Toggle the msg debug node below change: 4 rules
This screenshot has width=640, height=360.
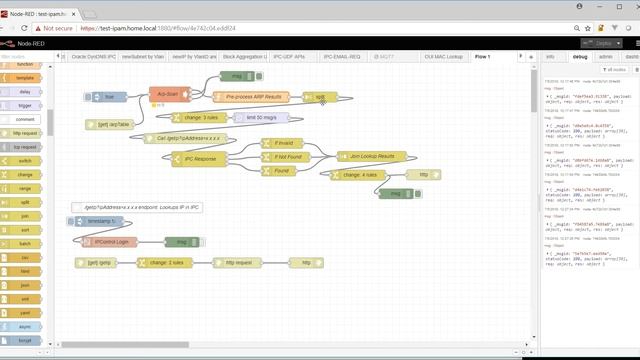click(x=418, y=194)
